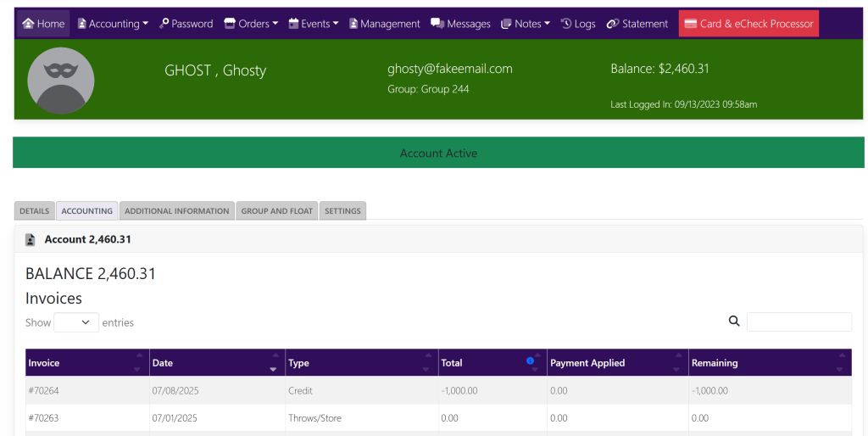Click the Password key icon
Image resolution: width=868 pixels, height=436 pixels.
(x=164, y=24)
